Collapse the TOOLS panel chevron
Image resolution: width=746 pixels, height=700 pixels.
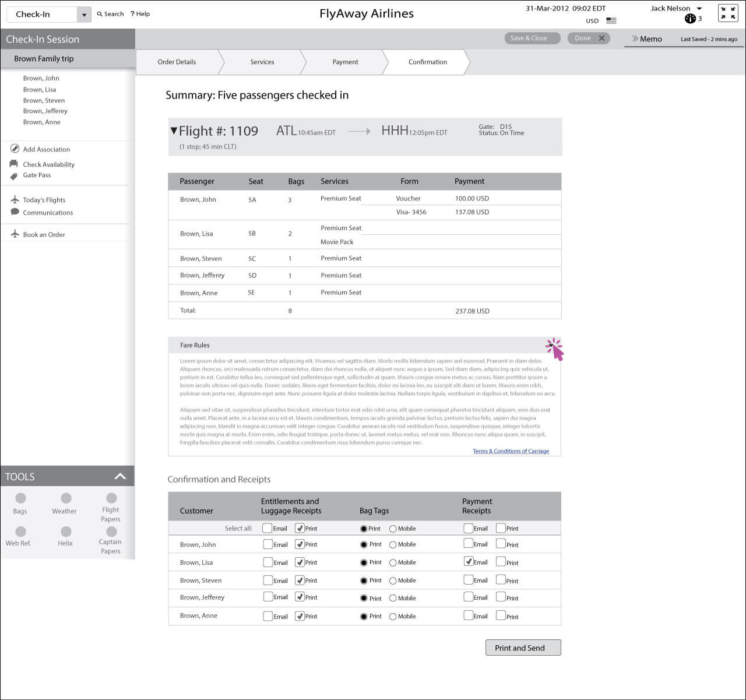pyautogui.click(x=120, y=476)
